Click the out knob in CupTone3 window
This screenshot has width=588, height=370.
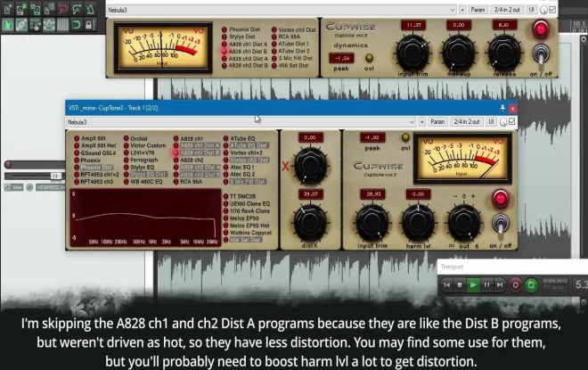tap(463, 223)
